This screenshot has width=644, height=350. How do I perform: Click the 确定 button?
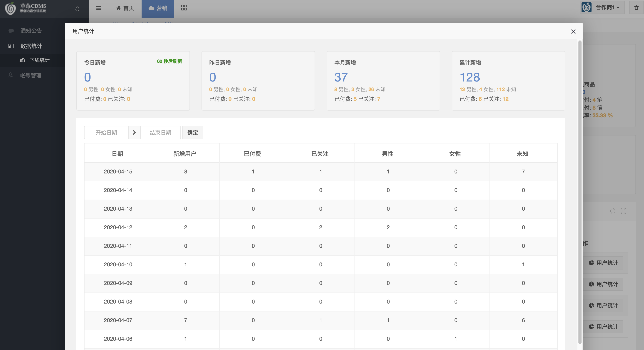(x=192, y=133)
